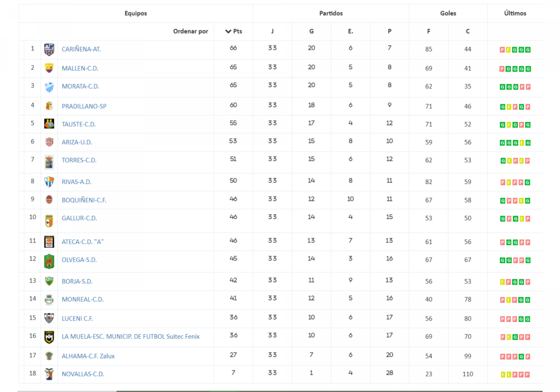Click the Morata-C.D. team crest icon

point(49,87)
